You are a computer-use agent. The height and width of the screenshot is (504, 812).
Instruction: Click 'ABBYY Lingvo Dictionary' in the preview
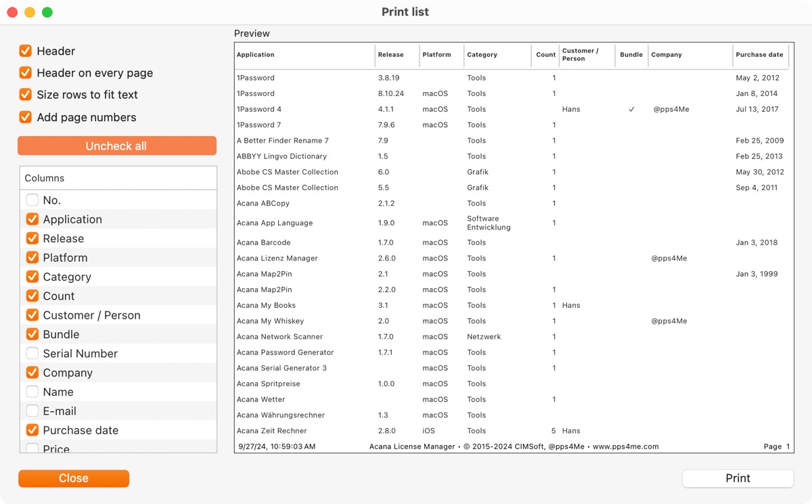click(x=281, y=156)
